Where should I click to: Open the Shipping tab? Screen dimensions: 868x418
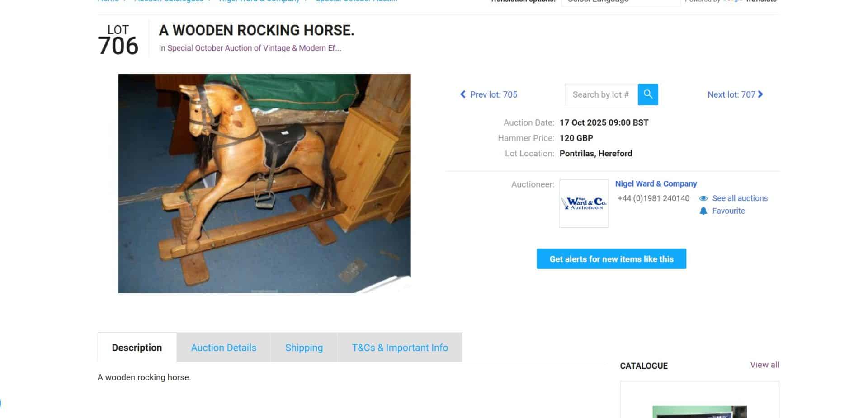(x=304, y=348)
